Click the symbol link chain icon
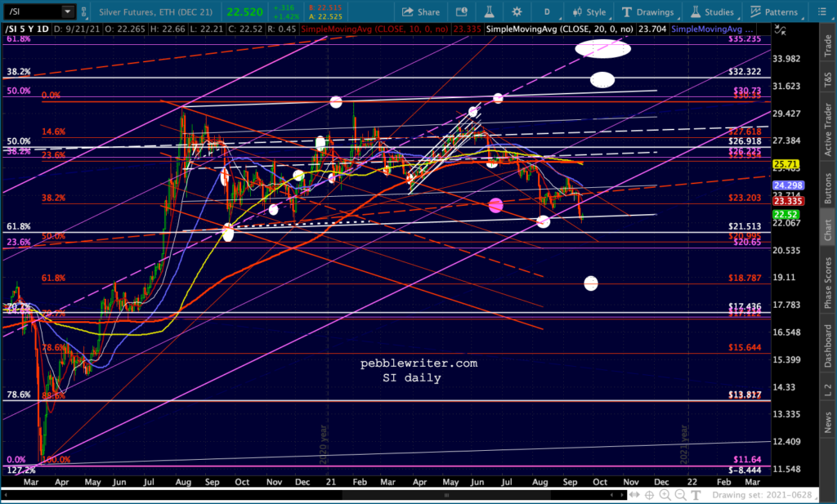The width and height of the screenshot is (837, 504). (84, 11)
